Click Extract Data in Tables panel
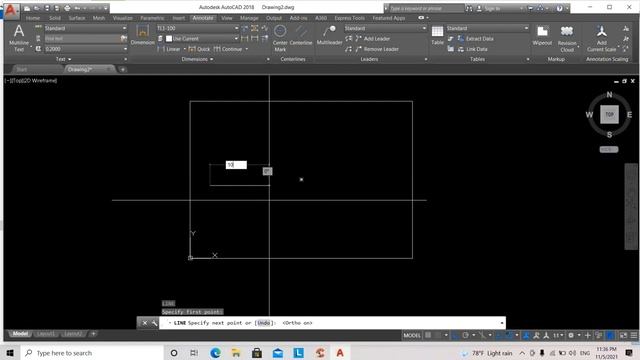 (x=476, y=38)
